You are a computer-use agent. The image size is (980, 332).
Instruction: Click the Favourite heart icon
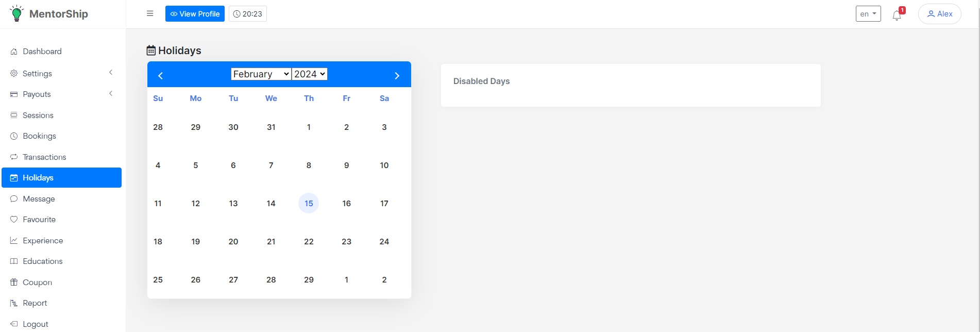coord(14,220)
